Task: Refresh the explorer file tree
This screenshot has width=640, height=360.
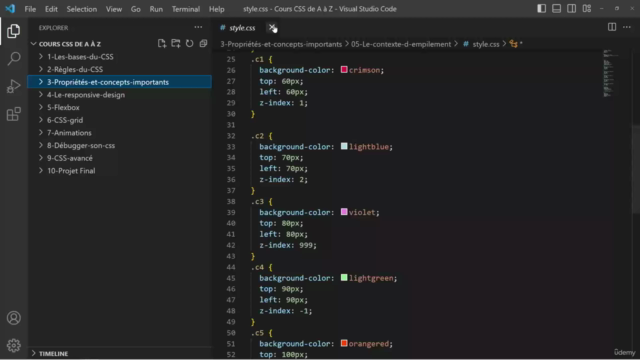Action: (189, 44)
